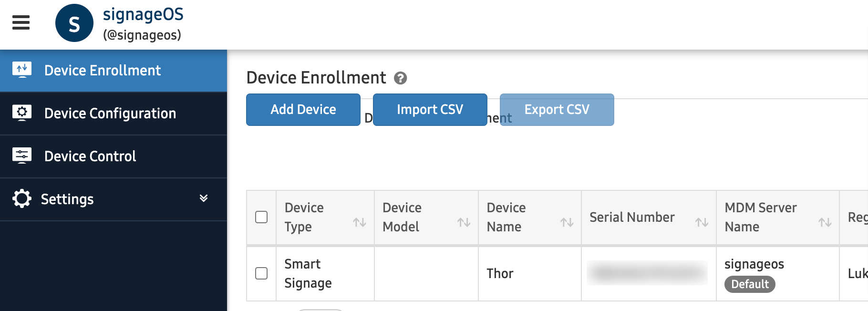The height and width of the screenshot is (311, 868).
Task: Open Device Control in sidebar
Action: [90, 156]
